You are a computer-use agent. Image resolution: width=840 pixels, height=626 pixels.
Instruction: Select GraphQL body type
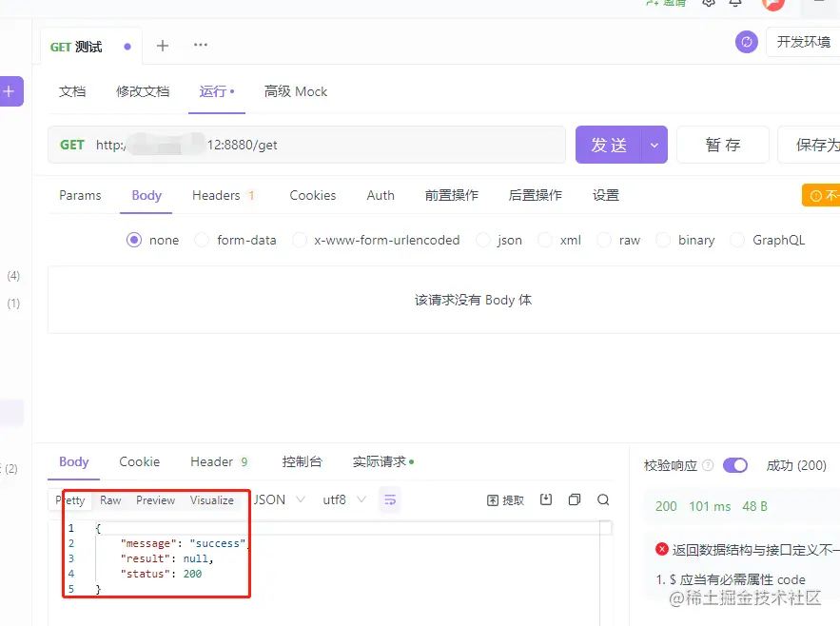737,240
